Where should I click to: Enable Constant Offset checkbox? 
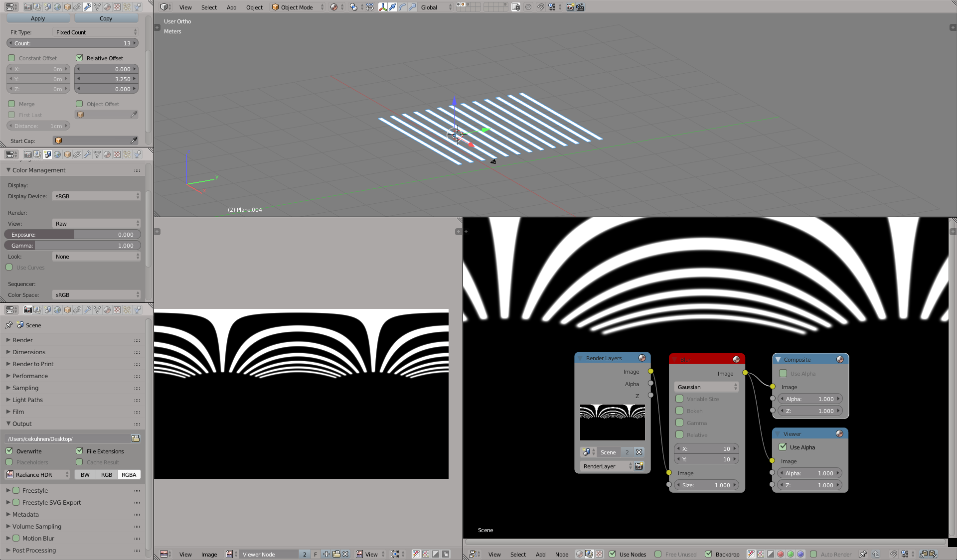coord(11,58)
